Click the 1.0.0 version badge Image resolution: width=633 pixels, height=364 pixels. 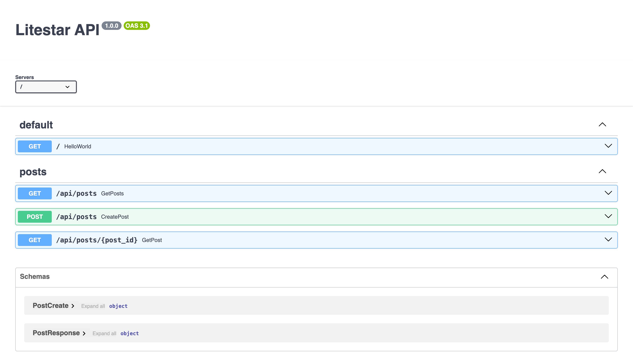click(x=112, y=26)
